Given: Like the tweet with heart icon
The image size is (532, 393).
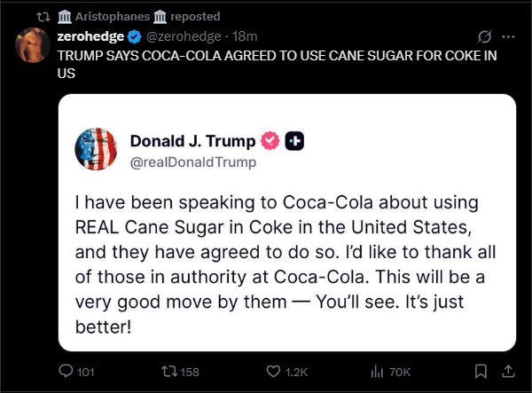Looking at the screenshot, I should coord(273,372).
